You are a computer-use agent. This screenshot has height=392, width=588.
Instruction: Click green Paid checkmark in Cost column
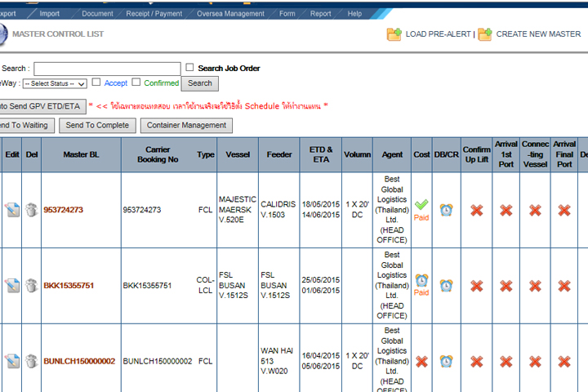pyautogui.click(x=421, y=205)
